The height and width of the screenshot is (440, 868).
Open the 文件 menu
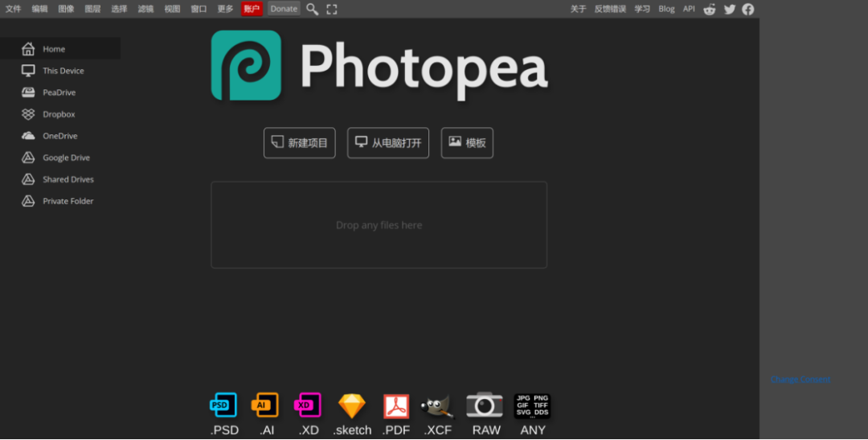click(14, 9)
